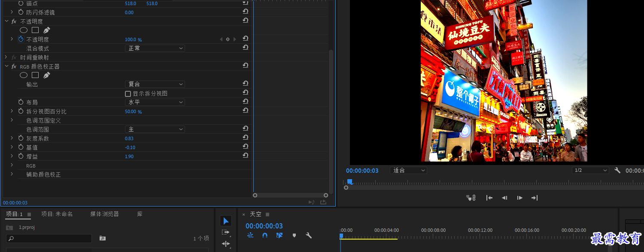Toggle linked selection in timeline
Viewport: 644px width, 252px height.
[279, 235]
